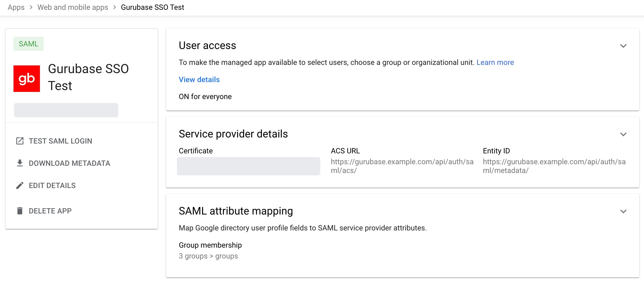644x281 pixels.
Task: Click the Test SAML Login open-external icon
Action: coord(20,141)
